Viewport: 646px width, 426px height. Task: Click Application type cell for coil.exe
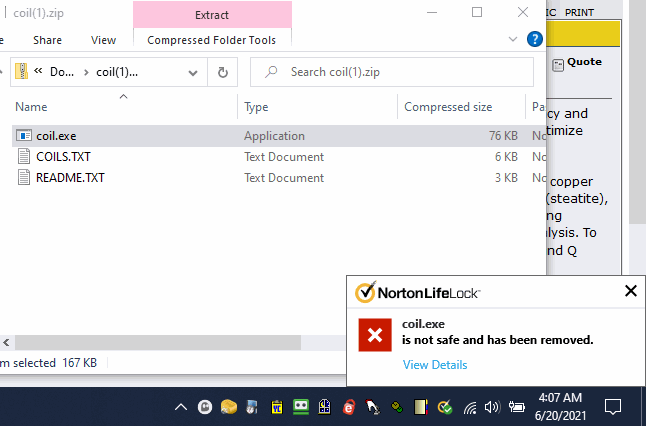tap(274, 136)
